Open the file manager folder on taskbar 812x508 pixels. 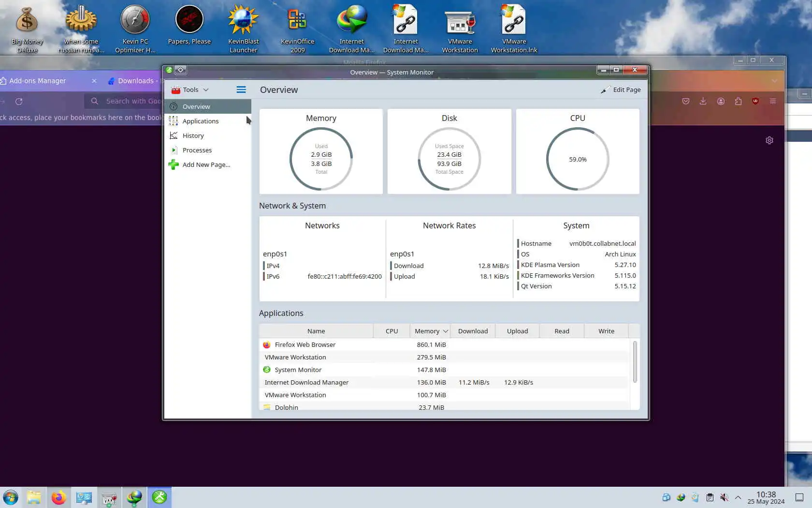click(x=34, y=497)
